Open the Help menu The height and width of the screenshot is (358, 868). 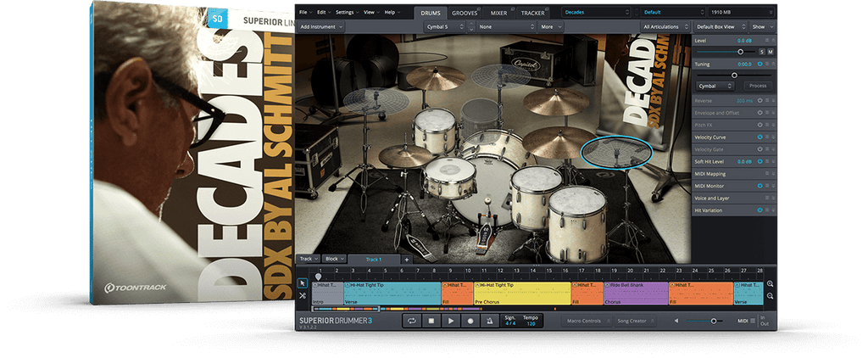[x=392, y=12]
